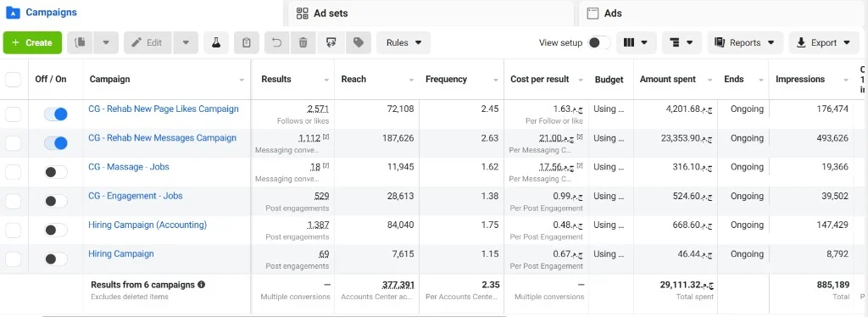Click the info icon beside Results from 6 campaigns

point(202,284)
